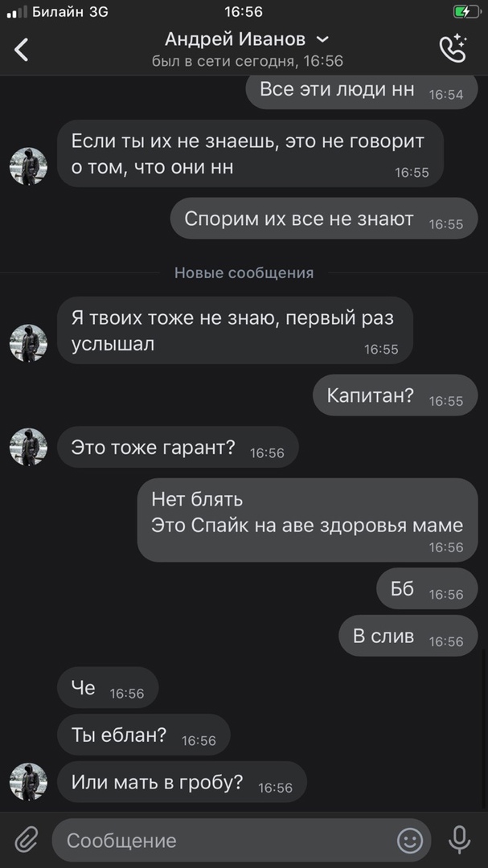The height and width of the screenshot is (868, 488).
Task: Expand chevron next to Андрей Иванов
Action: pos(322,39)
